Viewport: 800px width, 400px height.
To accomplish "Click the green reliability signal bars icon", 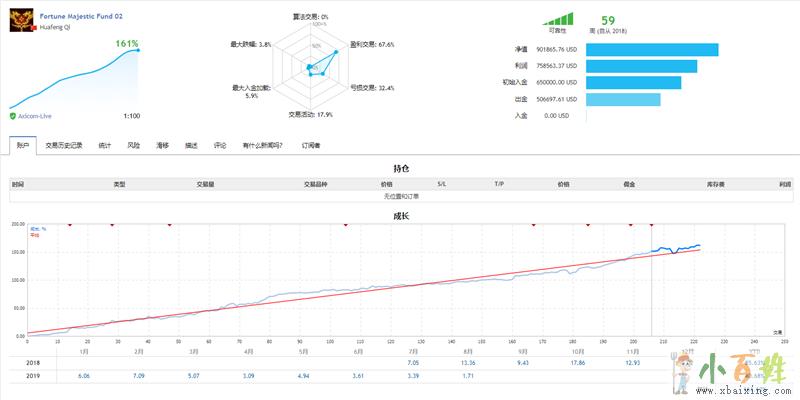I will click(559, 18).
